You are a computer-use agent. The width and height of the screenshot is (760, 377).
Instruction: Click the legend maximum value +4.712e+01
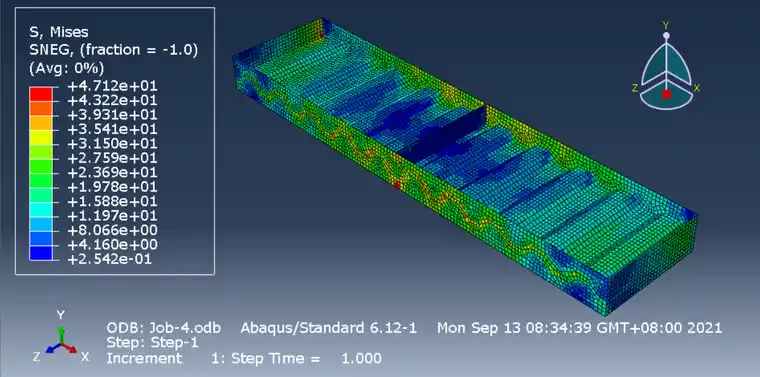pyautogui.click(x=112, y=86)
